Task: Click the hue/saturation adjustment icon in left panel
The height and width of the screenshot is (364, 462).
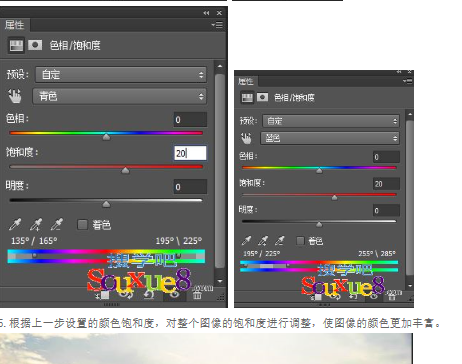Action: [16, 45]
